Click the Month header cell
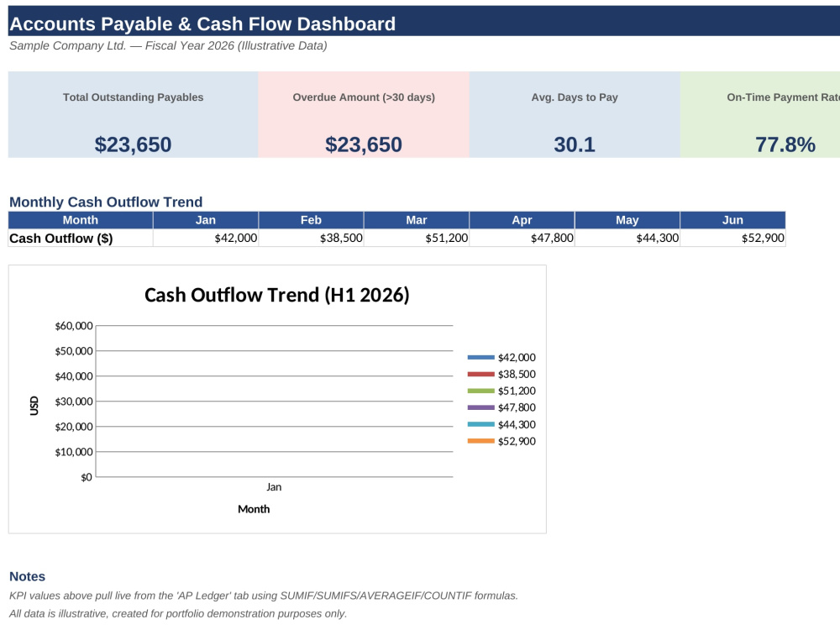The width and height of the screenshot is (840, 630). click(x=81, y=220)
